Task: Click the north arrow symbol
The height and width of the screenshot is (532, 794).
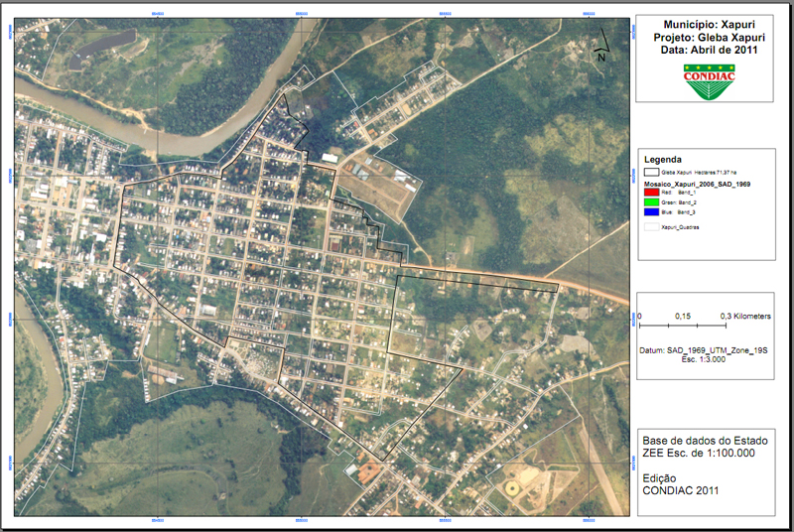Action: click(600, 43)
